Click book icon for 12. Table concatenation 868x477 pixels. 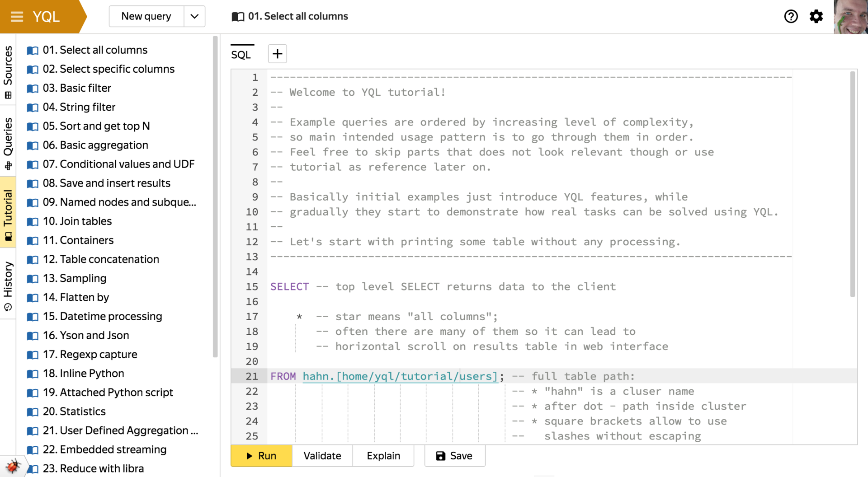tap(33, 259)
